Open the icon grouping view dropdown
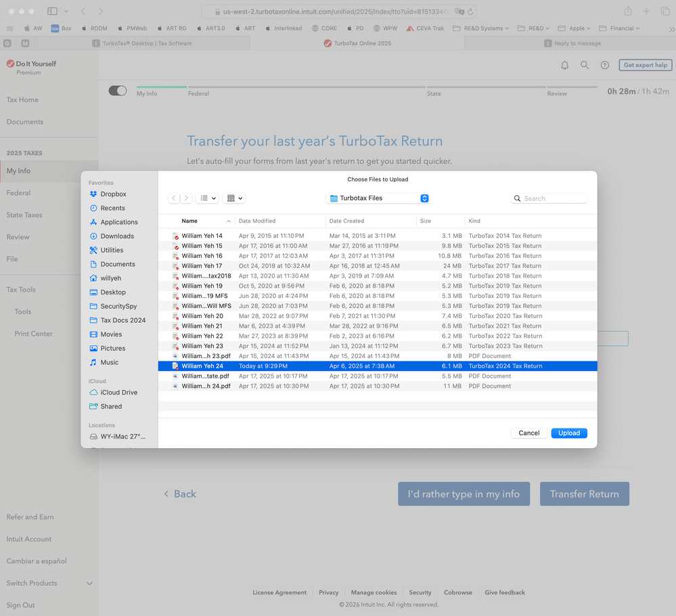 [x=235, y=198]
